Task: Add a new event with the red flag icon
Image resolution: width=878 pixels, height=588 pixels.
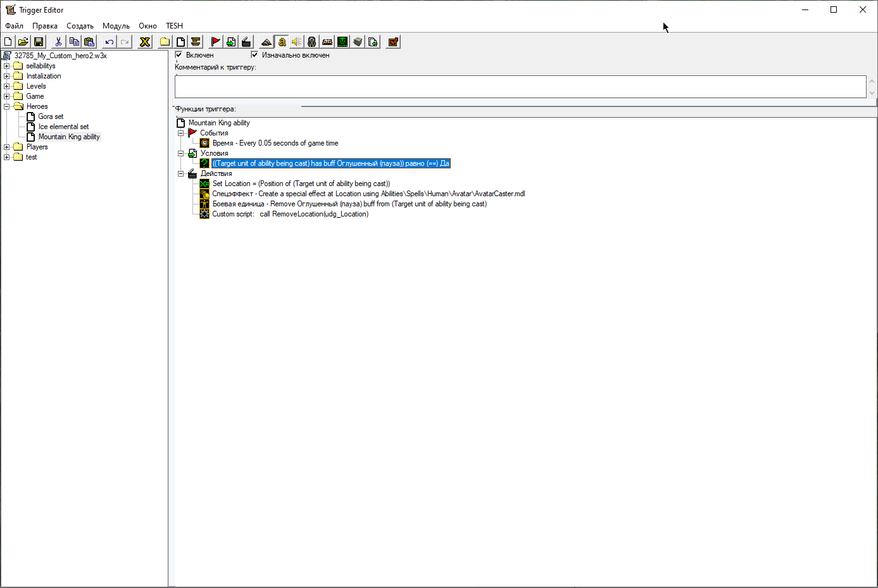Action: [216, 42]
